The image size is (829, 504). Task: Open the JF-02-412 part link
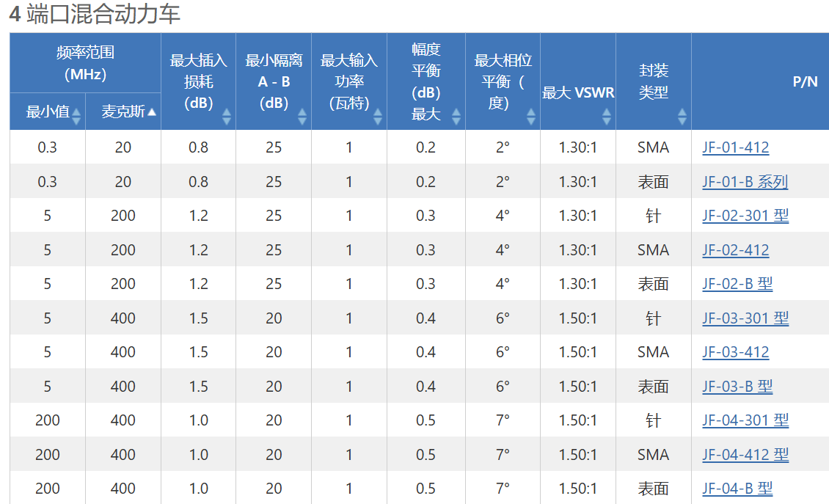tap(735, 250)
